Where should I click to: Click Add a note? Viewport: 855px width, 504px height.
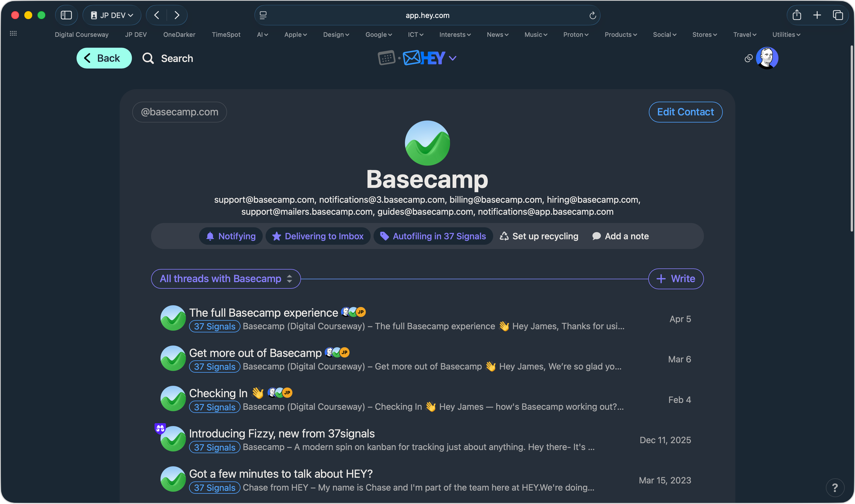620,236
